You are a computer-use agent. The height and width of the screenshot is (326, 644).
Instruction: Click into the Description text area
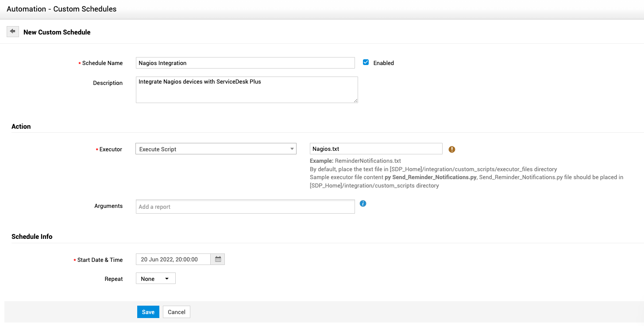pyautogui.click(x=247, y=90)
